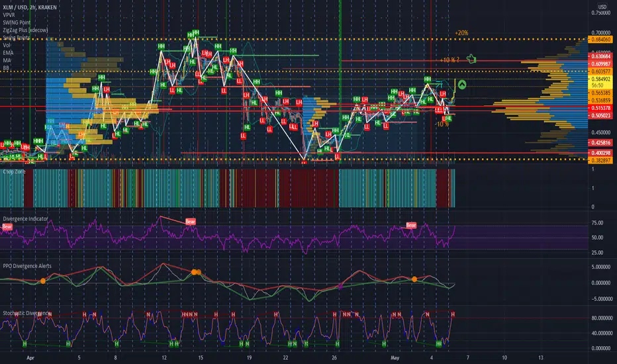Click the 0.565385 orange price label
The image size is (617, 364).
pyautogui.click(x=600, y=93)
